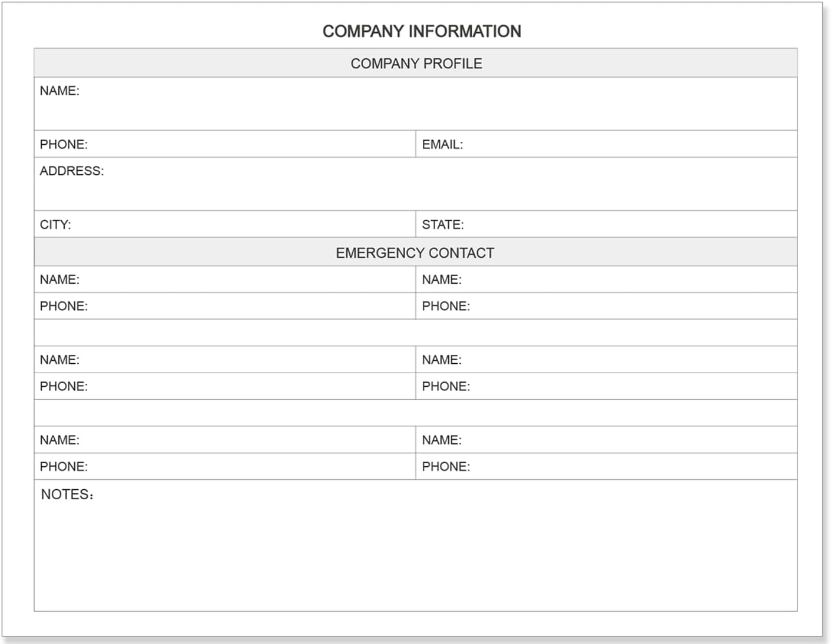Click first emergency contact NAME field, right column
831x644 pixels.
(624, 280)
